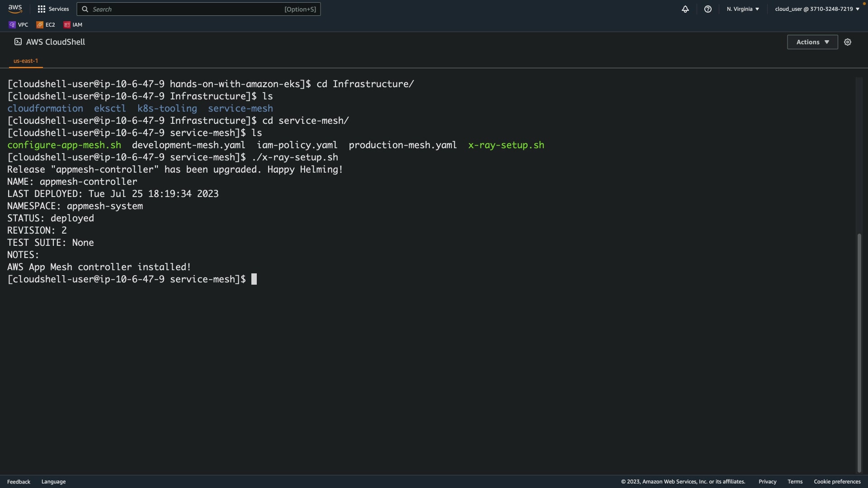Open CloudShell settings gear
The width and height of the screenshot is (868, 488).
click(x=847, y=42)
